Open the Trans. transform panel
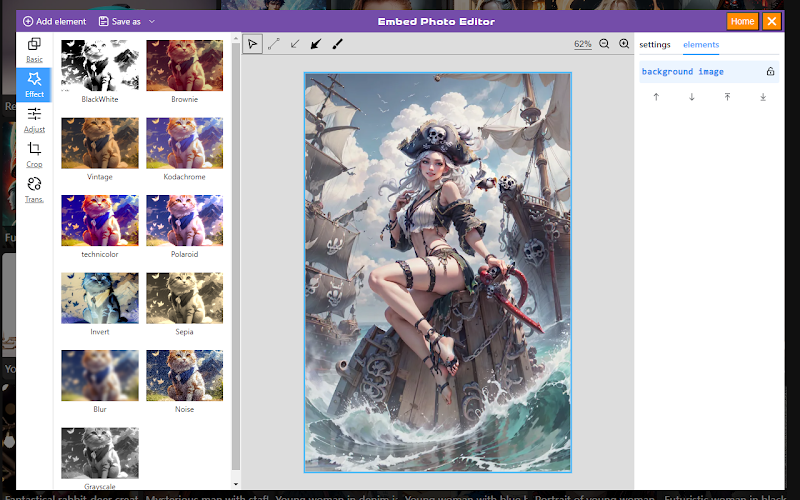Screen dimensions: 800x500 (x=34, y=190)
